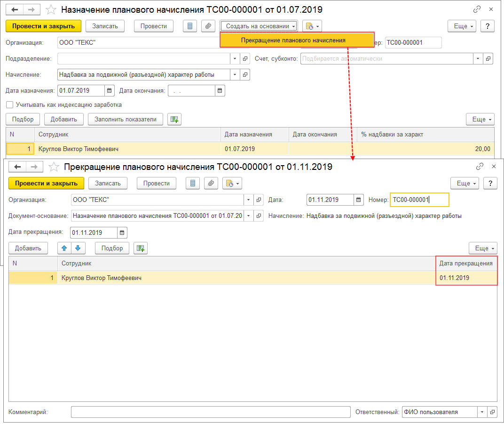Image resolution: width=504 pixels, height=424 pixels.
Task: Expand the Ответственный dropdown
Action: [x=482, y=412]
